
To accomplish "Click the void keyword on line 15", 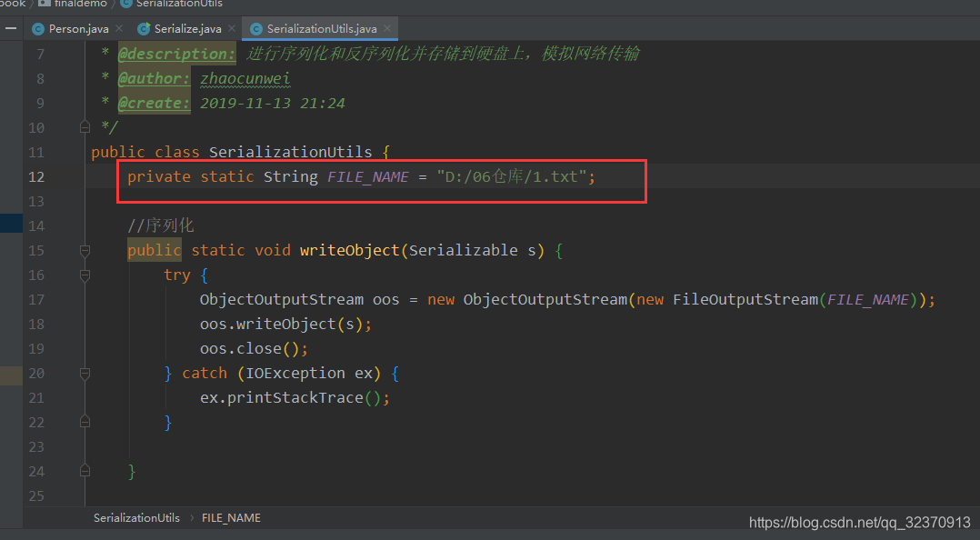I will tap(273, 251).
